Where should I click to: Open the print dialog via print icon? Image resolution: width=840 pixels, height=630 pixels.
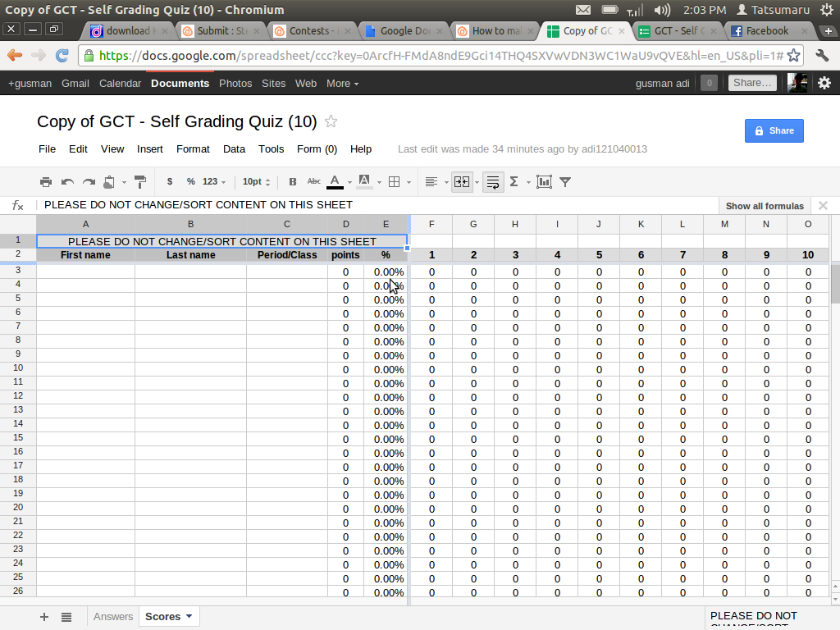coord(45,181)
